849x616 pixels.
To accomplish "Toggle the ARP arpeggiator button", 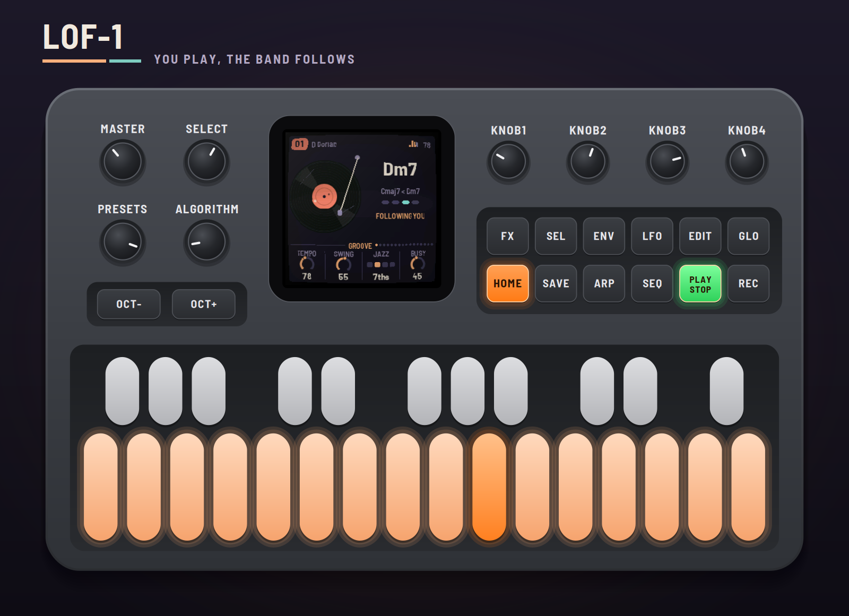I will [x=604, y=283].
